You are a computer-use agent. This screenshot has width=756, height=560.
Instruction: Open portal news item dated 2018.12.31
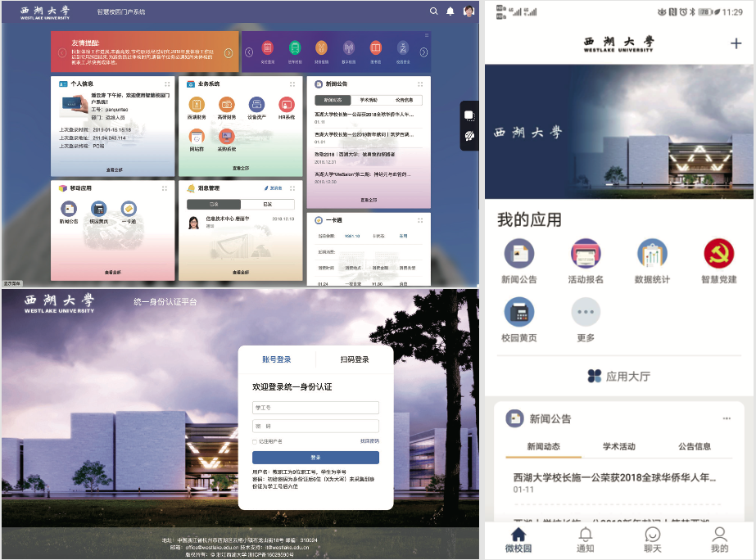point(368,157)
